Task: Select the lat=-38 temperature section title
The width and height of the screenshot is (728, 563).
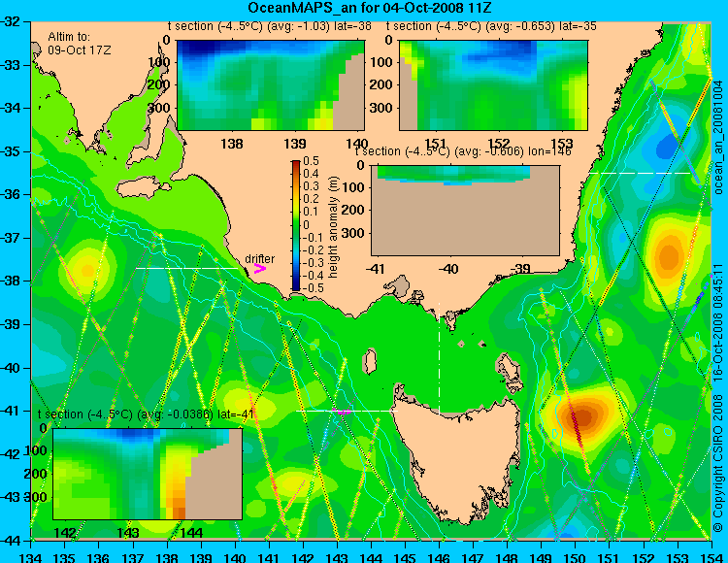Action: pos(270,26)
